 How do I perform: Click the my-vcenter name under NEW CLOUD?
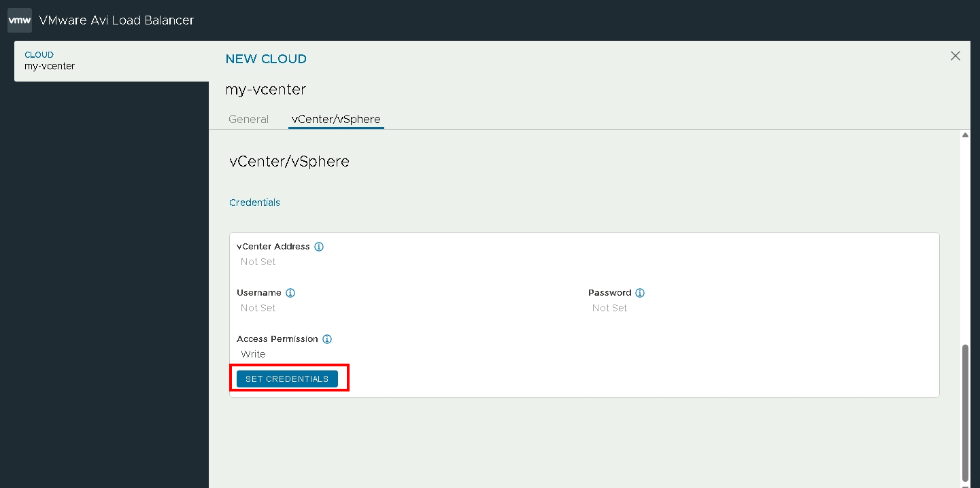point(266,90)
